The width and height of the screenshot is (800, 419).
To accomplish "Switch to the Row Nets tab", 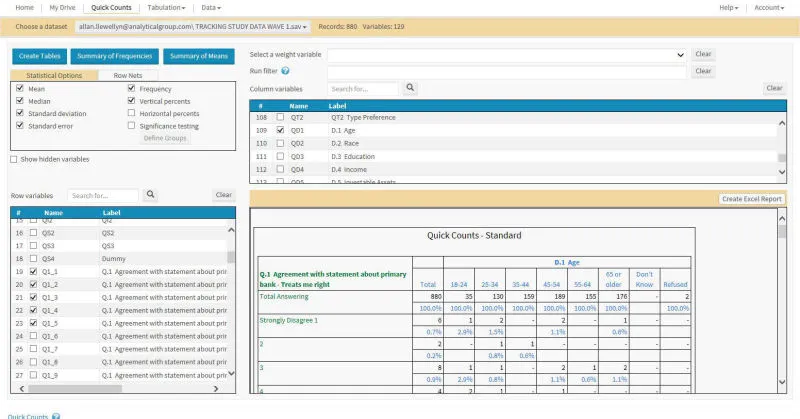I will [x=127, y=76].
